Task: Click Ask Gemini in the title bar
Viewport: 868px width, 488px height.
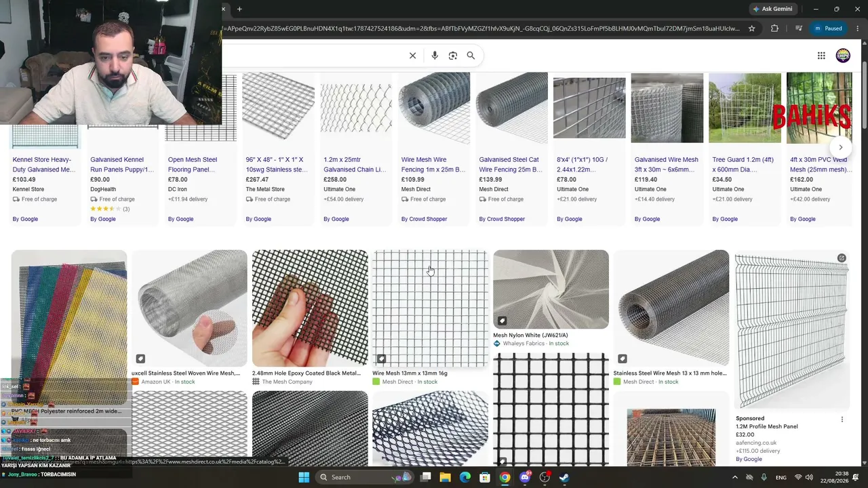Action: point(772,9)
